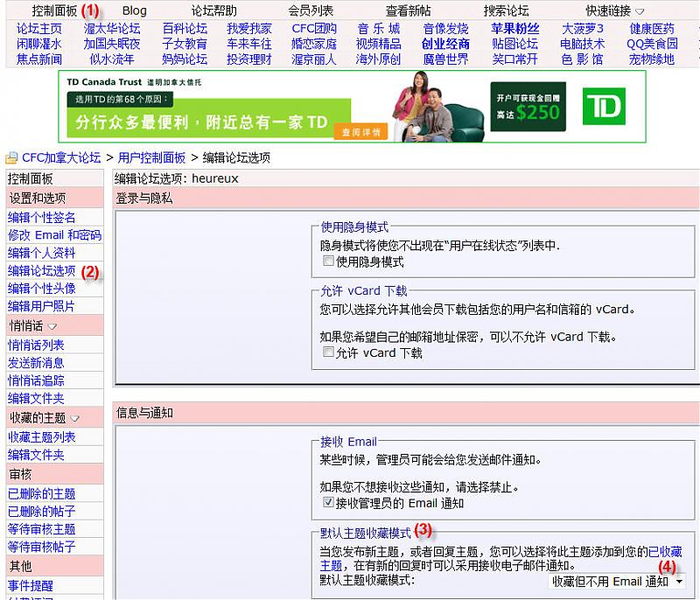The image size is (700, 600).
Task: Select 编辑个性头像 in the sidebar
Action: pos(41,289)
